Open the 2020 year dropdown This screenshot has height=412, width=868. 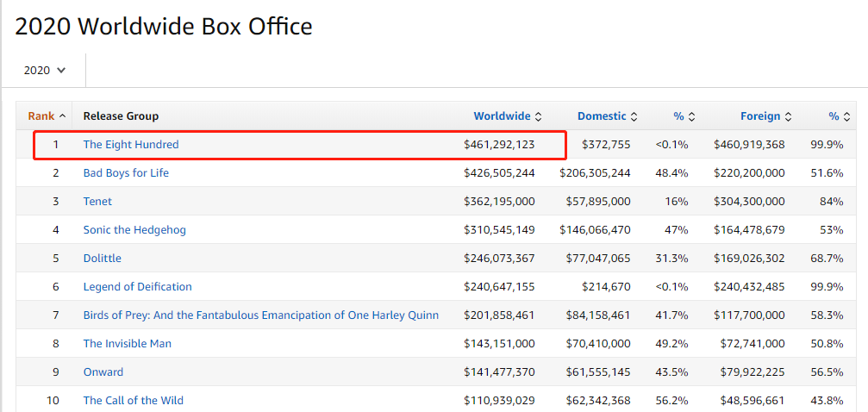(45, 71)
